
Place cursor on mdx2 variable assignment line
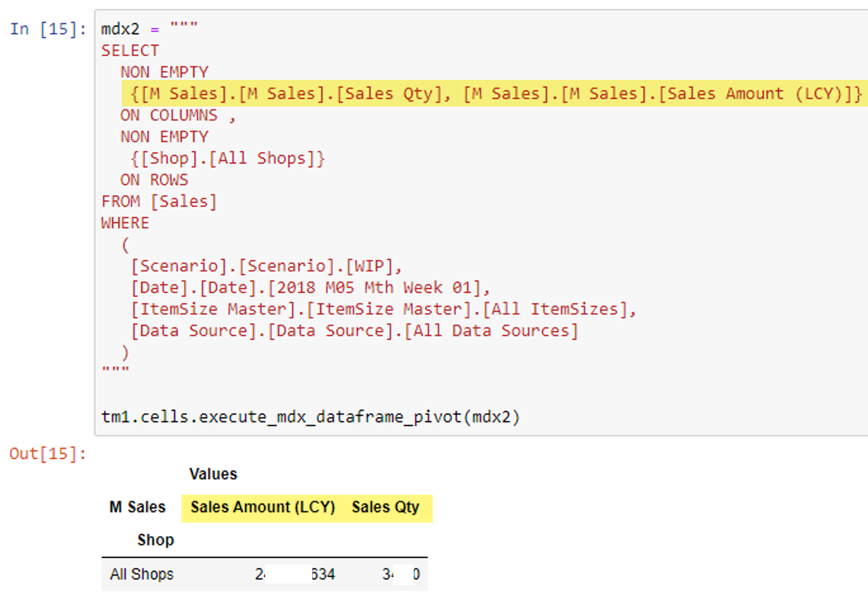click(150, 29)
